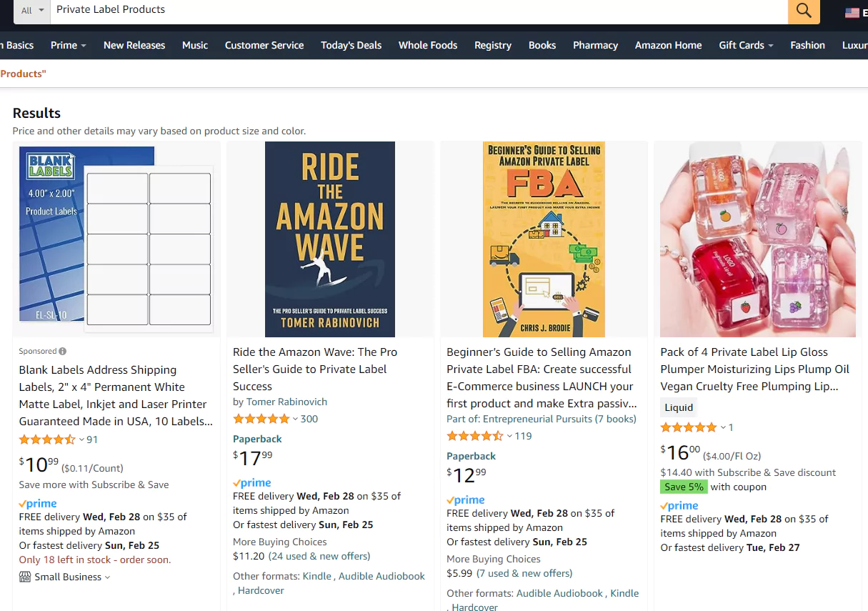Open the lip gloss pack product image
This screenshot has width=868, height=611.
coord(757,239)
